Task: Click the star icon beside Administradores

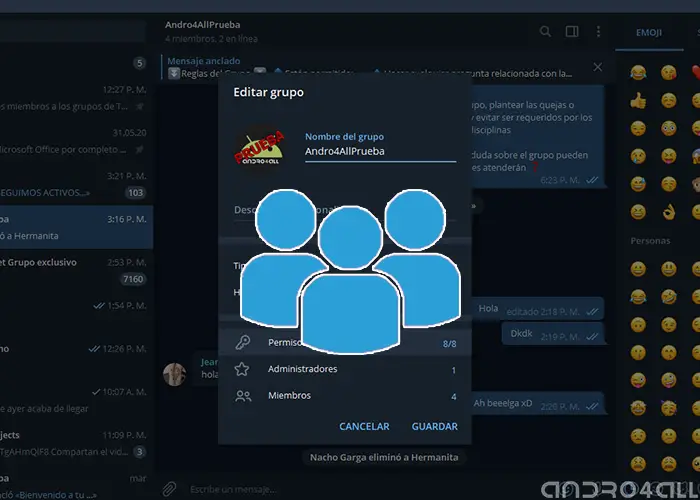Action: click(242, 369)
